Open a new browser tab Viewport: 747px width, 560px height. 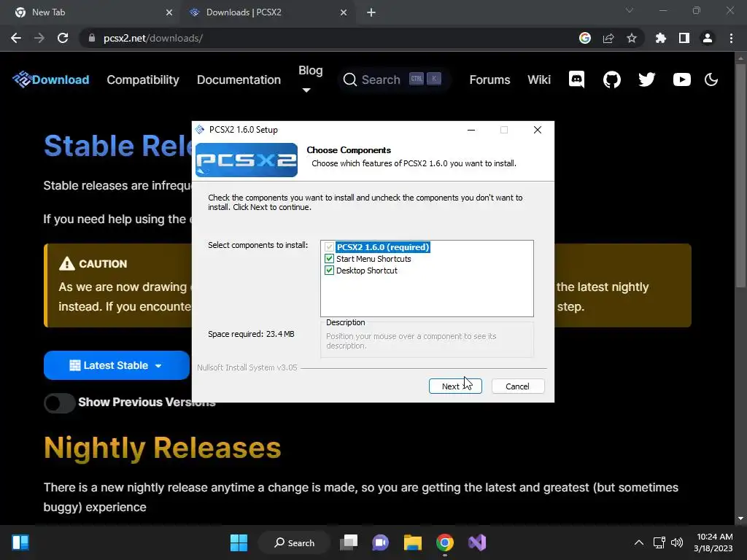pos(371,13)
